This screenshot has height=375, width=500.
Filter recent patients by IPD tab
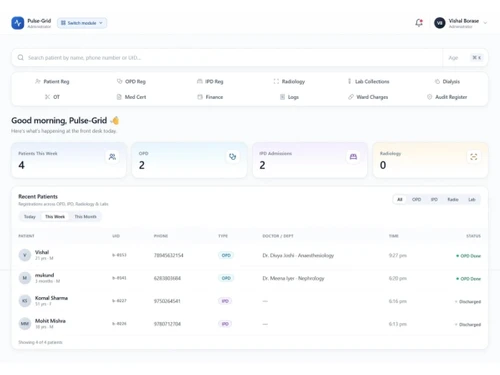point(434,199)
